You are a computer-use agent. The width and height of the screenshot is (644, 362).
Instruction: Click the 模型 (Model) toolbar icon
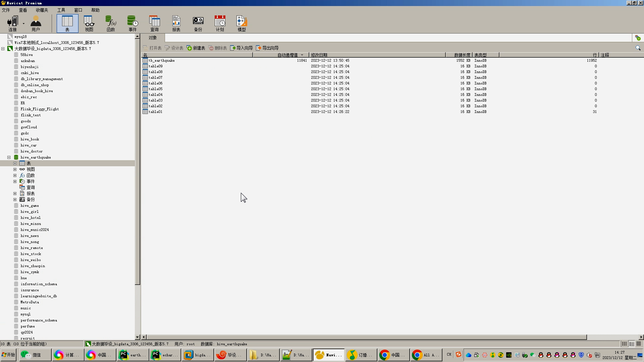point(241,23)
